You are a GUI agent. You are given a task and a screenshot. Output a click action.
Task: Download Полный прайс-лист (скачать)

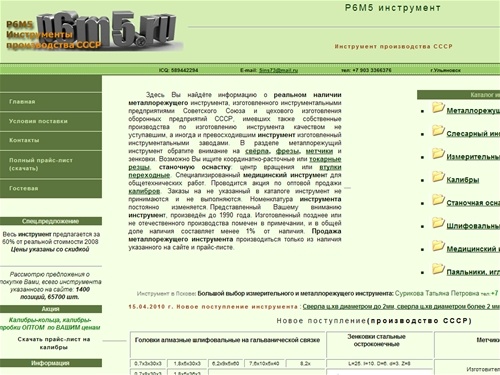51,164
